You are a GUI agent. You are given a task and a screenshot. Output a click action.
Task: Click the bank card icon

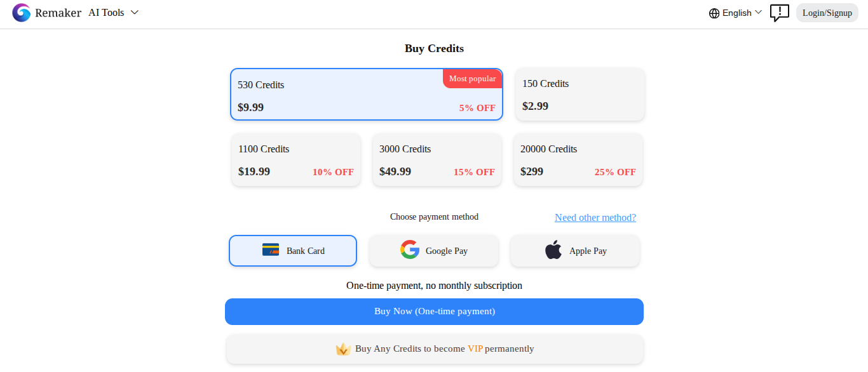click(271, 250)
